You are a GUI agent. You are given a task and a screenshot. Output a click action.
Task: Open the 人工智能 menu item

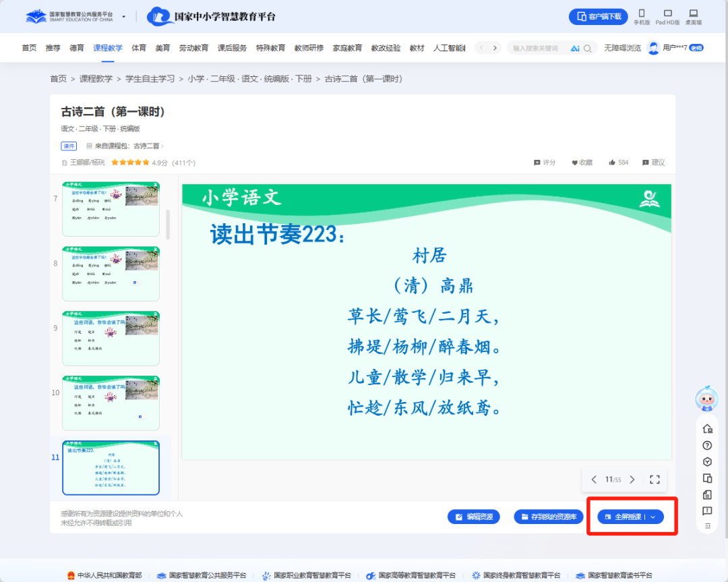tap(449, 48)
